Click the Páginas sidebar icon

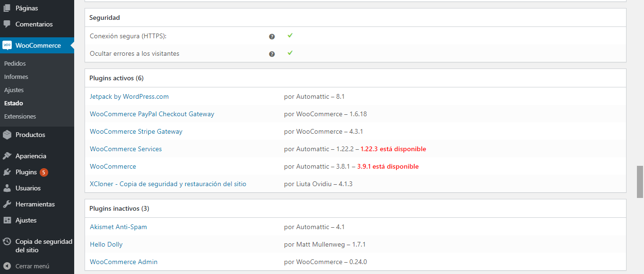point(7,8)
